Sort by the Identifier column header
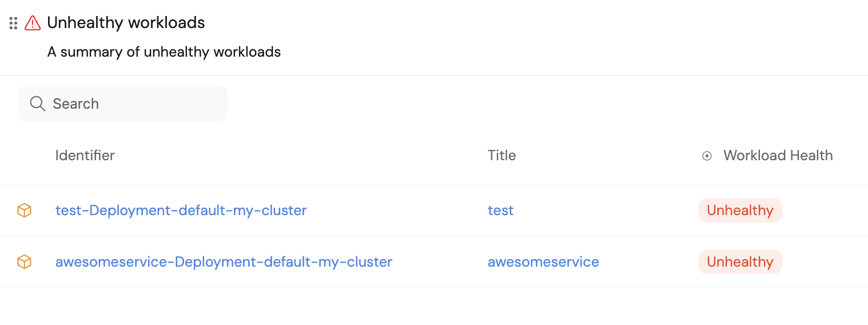Viewport: 868px width, 325px height. [x=85, y=156]
